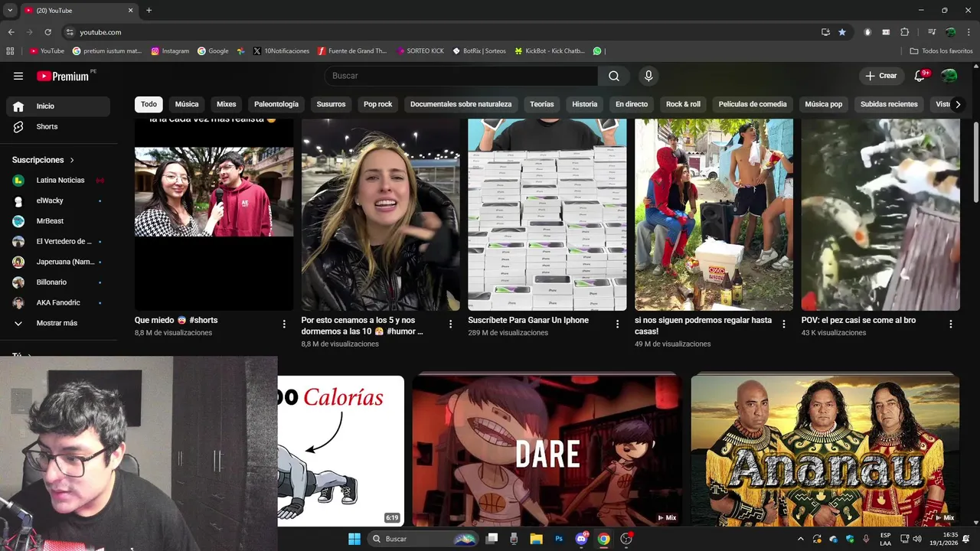The height and width of the screenshot is (551, 980).
Task: Open Chrome media controls icon
Action: coord(932,32)
